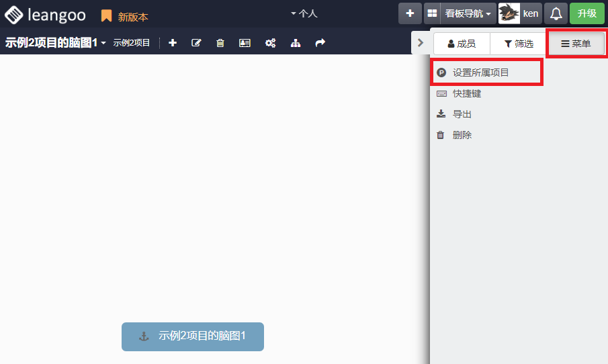
Task: Click the trash icon in mind map toolbar
Action: 220,43
